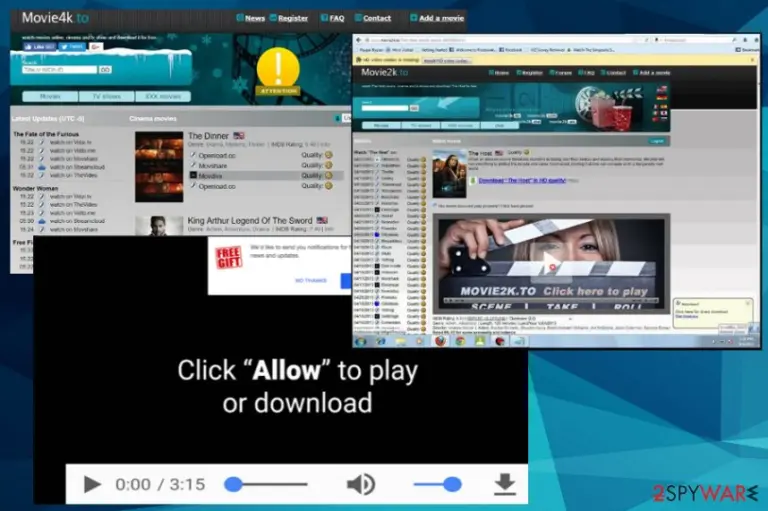Mute the audio with speaker icon

pos(361,484)
